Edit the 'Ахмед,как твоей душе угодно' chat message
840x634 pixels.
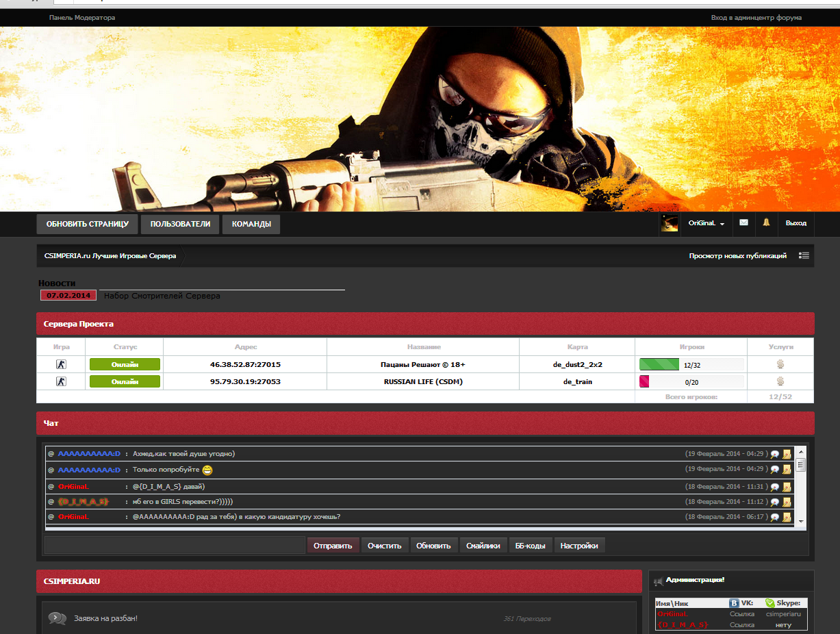(x=787, y=453)
